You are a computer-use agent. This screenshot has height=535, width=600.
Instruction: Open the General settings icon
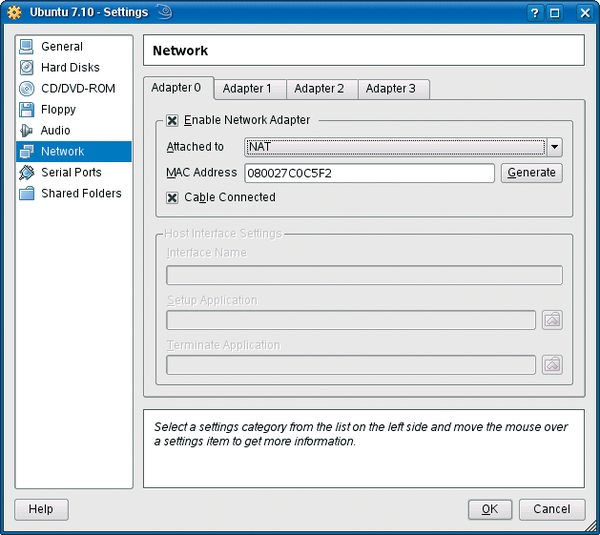point(26,47)
